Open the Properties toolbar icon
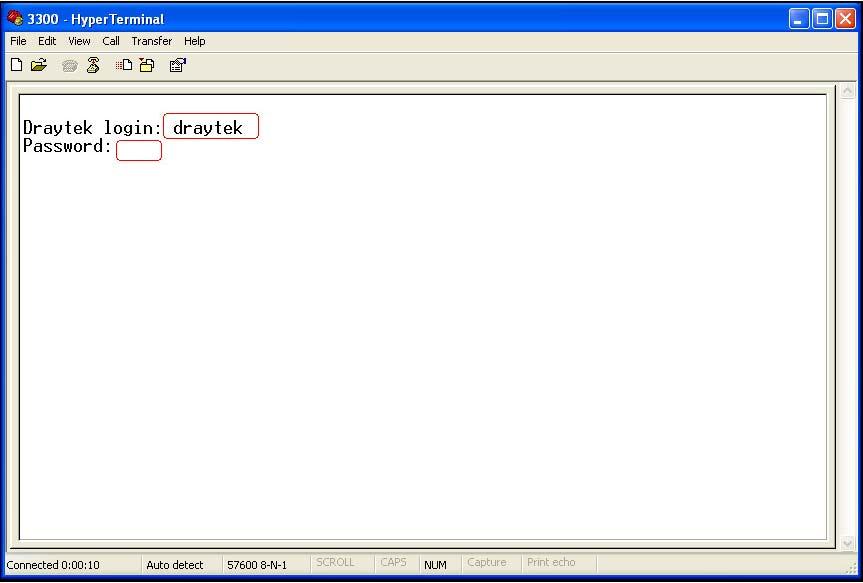Viewport: 863px width, 583px height. [178, 65]
